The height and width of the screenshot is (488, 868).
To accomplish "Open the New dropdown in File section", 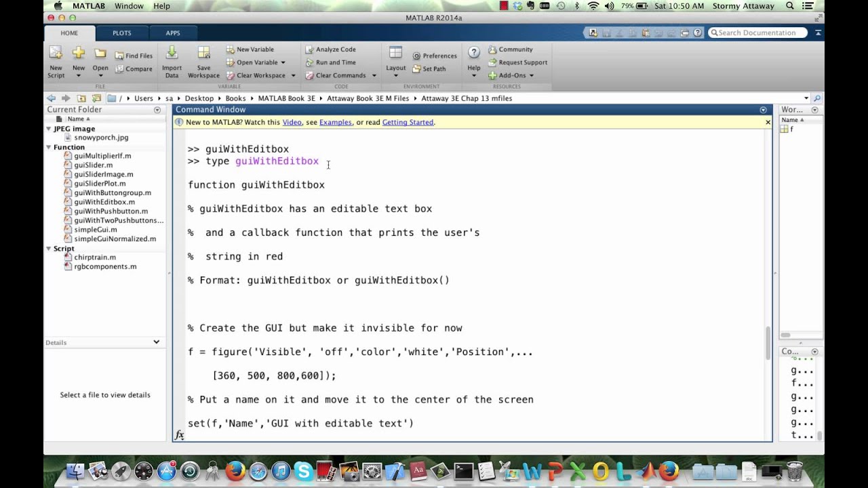I will pyautogui.click(x=79, y=75).
